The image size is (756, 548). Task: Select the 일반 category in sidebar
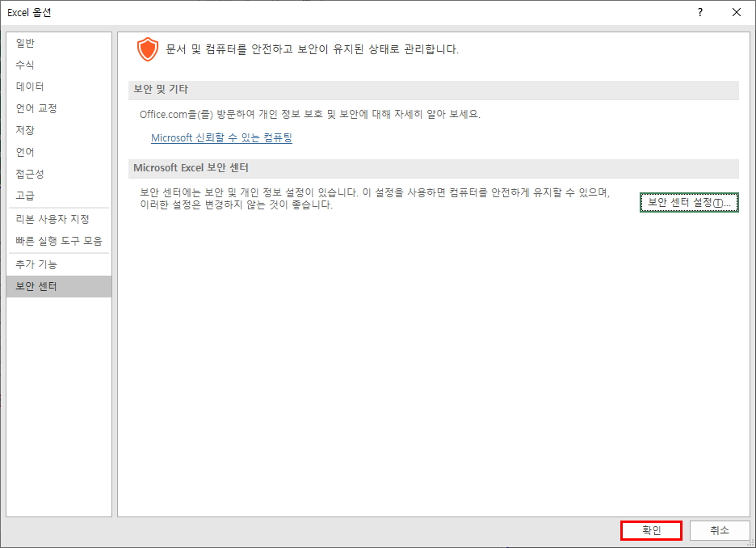(59, 43)
